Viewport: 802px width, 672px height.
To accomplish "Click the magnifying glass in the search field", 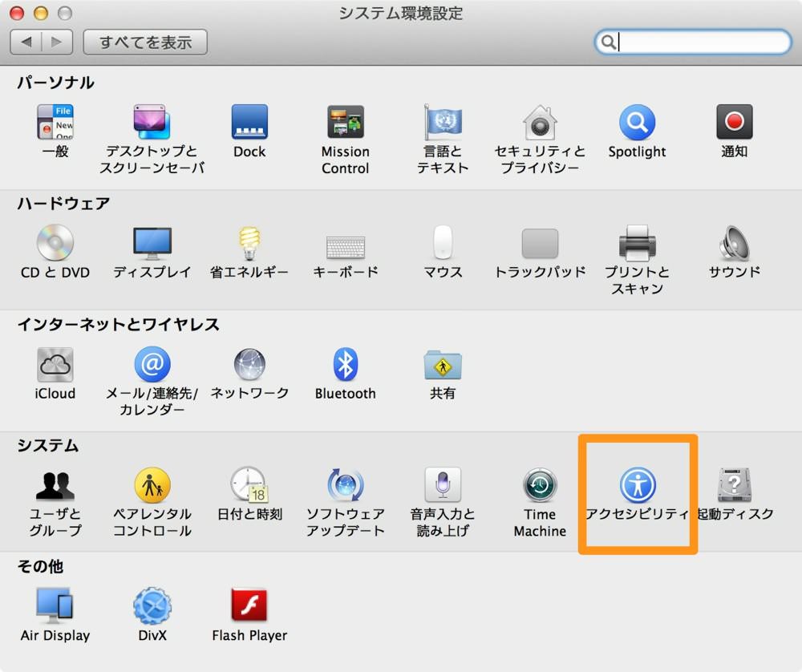I will (608, 42).
